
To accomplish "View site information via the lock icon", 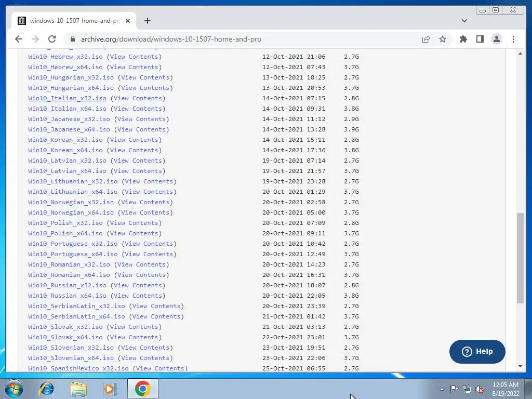I will click(x=72, y=39).
